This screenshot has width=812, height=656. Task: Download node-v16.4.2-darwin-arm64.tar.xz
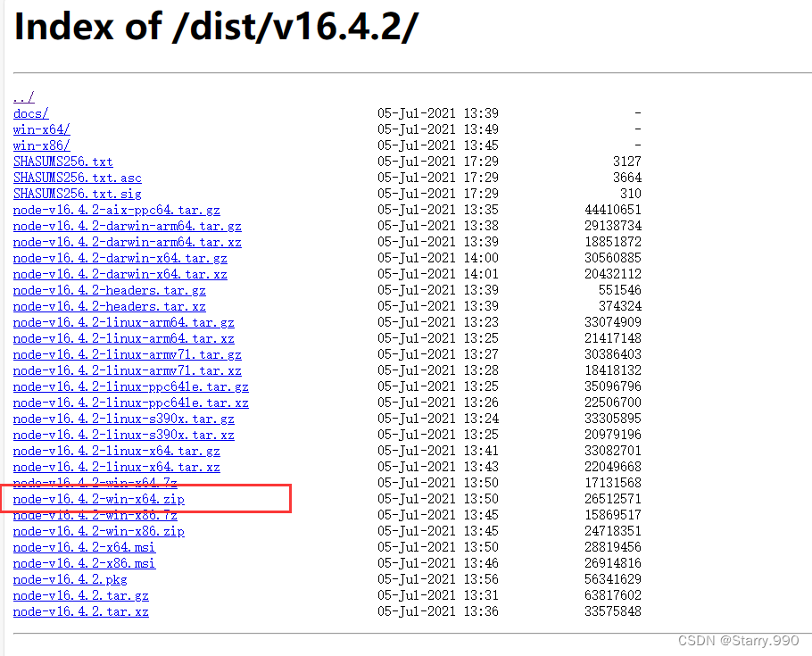point(128,242)
